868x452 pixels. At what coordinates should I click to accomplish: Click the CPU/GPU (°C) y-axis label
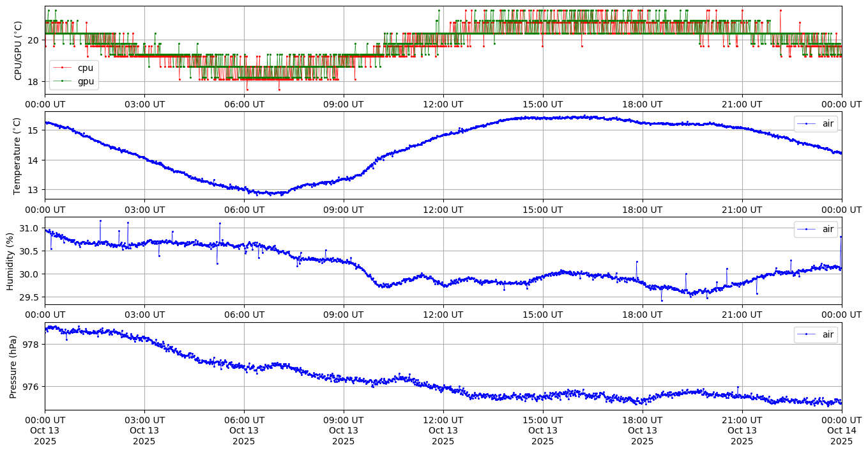pos(18,51)
